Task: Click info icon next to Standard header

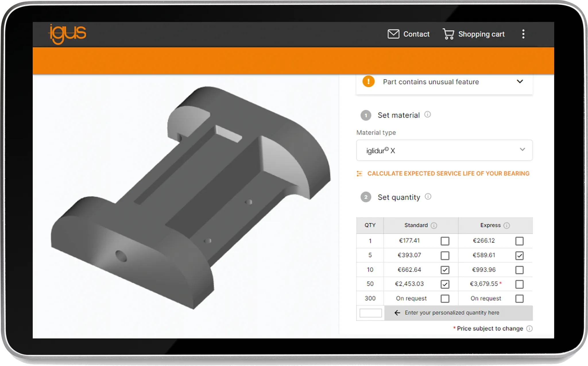Action: (x=434, y=226)
